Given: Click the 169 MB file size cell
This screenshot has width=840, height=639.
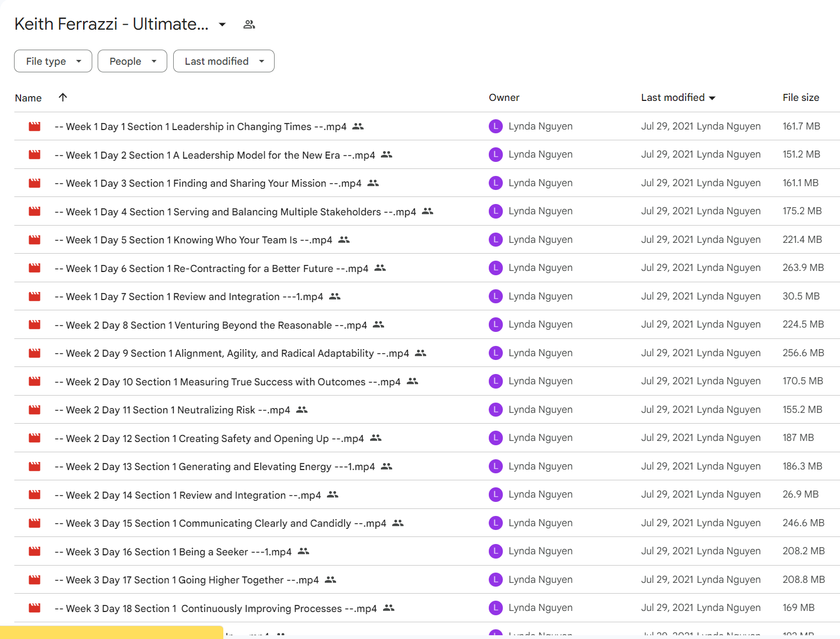Looking at the screenshot, I should (x=798, y=608).
